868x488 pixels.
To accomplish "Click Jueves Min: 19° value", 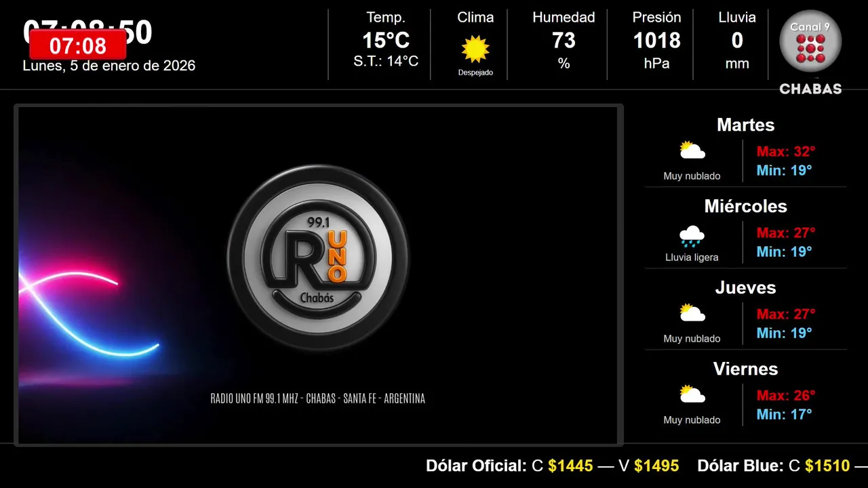I will click(x=785, y=333).
